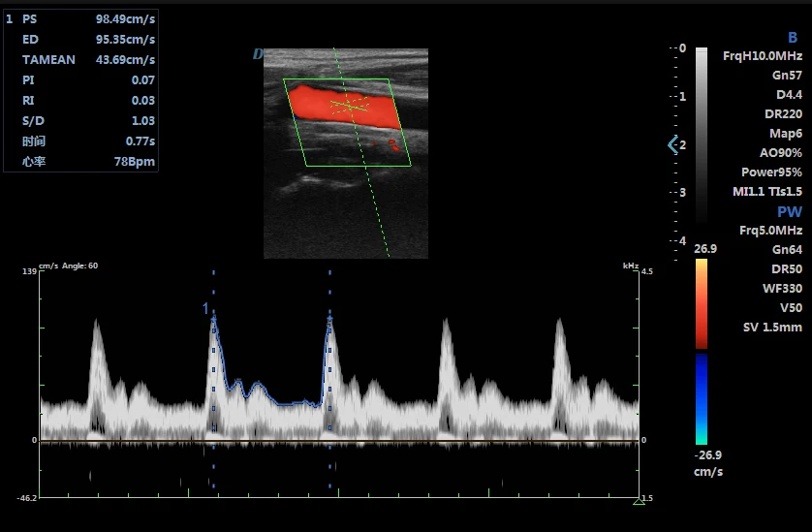Click the green triangle marker below the kHz axis

(x=639, y=501)
